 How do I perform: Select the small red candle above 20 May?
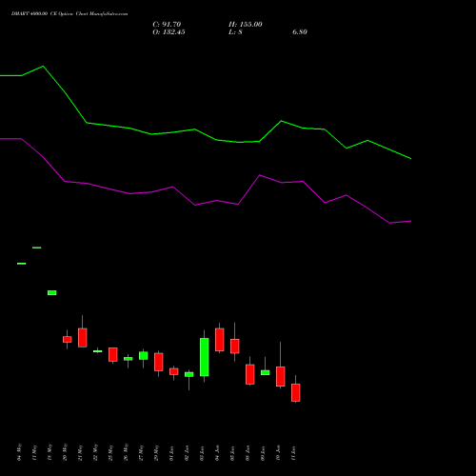[68, 339]
